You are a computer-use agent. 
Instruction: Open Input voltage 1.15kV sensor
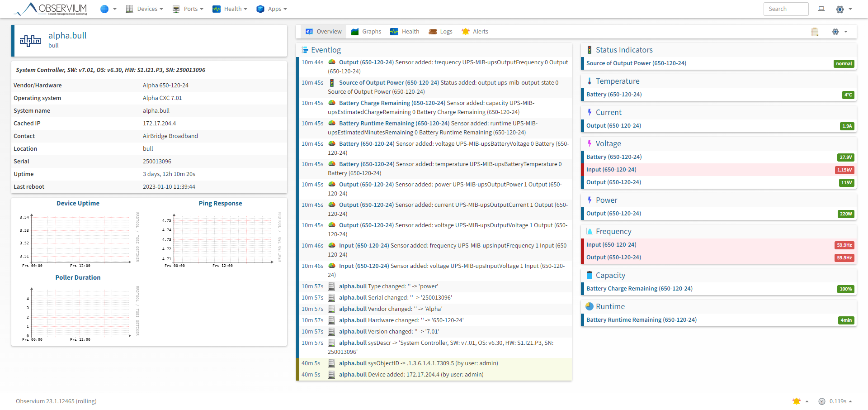[x=719, y=170]
